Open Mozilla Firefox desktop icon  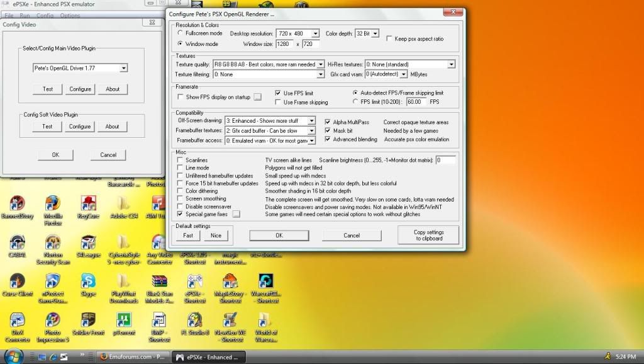point(53,210)
